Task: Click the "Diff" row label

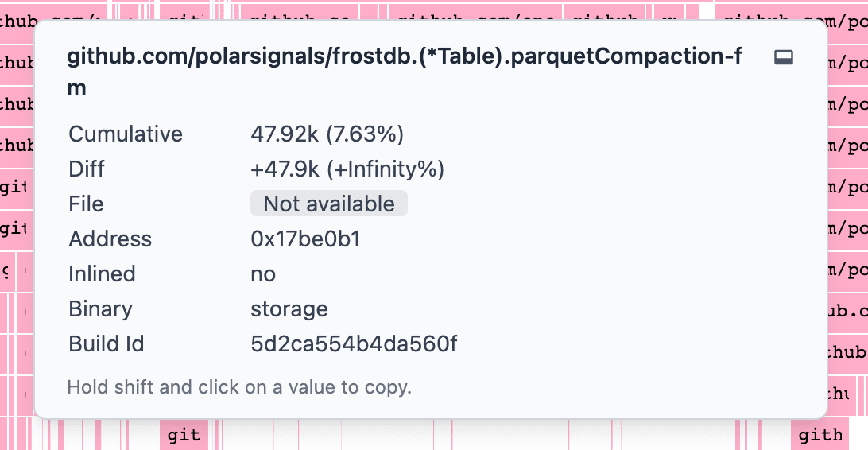Action: (87, 169)
